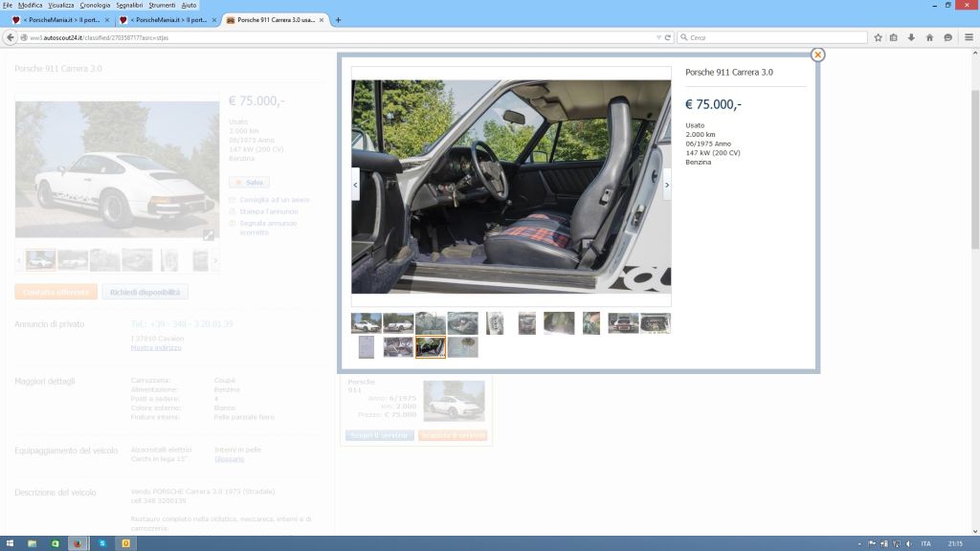Select the document page thumbnail in the lightbox
The height and width of the screenshot is (551, 980).
tap(367, 347)
